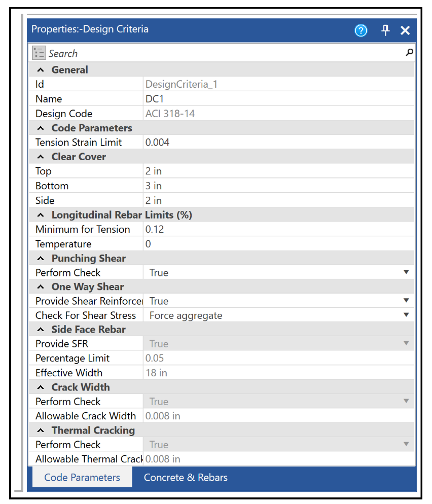Open the Provide SFR dropdown arrow
Screen dimensions: 432x504
coord(406,343)
